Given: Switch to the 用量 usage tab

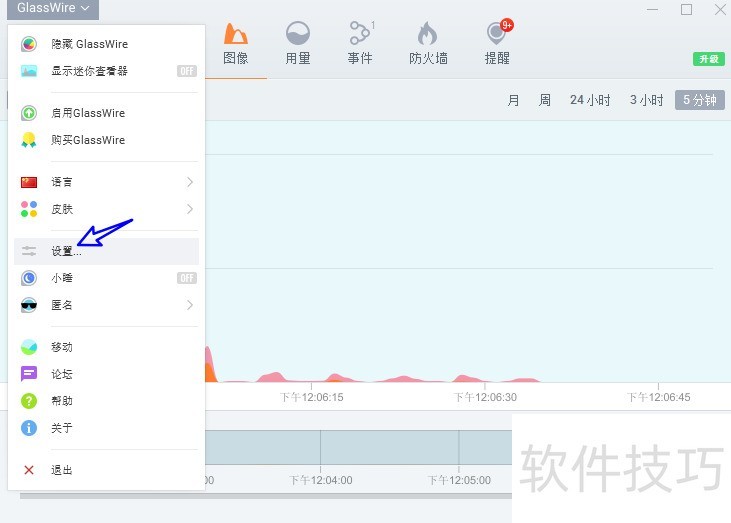Looking at the screenshot, I should 297,44.
